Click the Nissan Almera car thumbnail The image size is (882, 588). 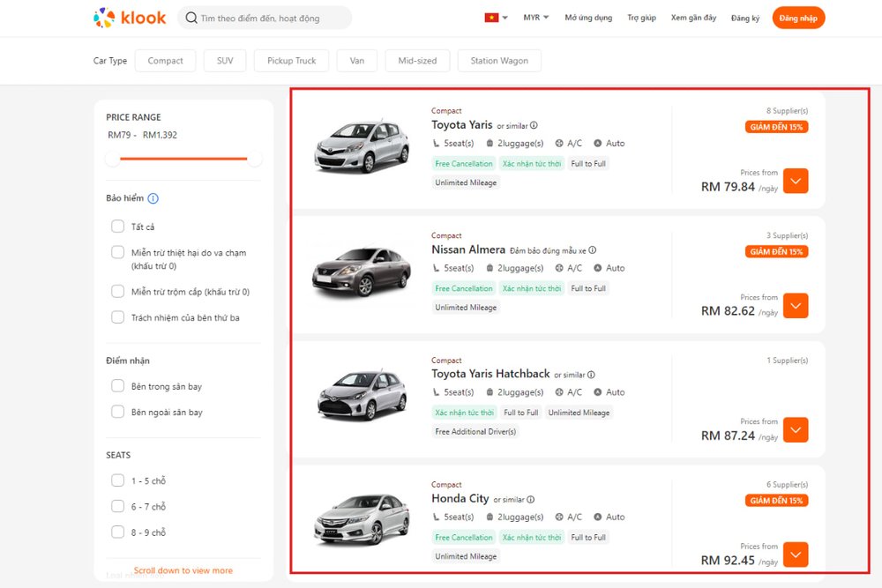tap(362, 272)
